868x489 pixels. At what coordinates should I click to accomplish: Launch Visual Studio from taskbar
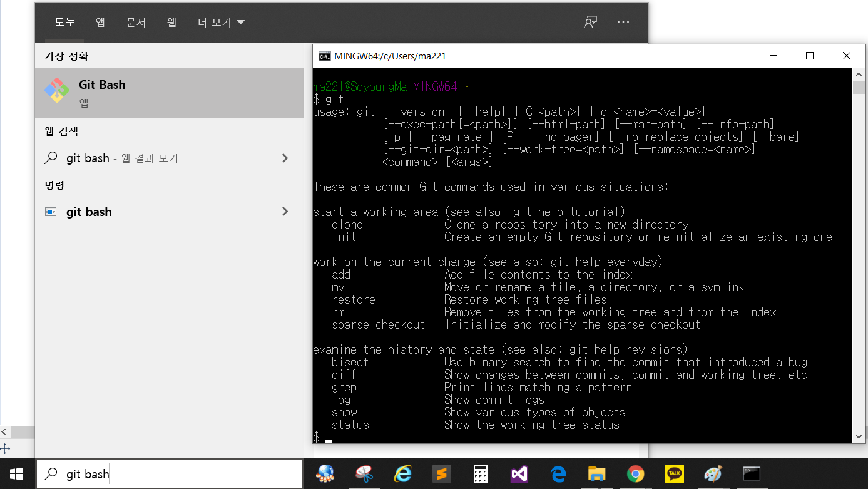[x=519, y=474]
